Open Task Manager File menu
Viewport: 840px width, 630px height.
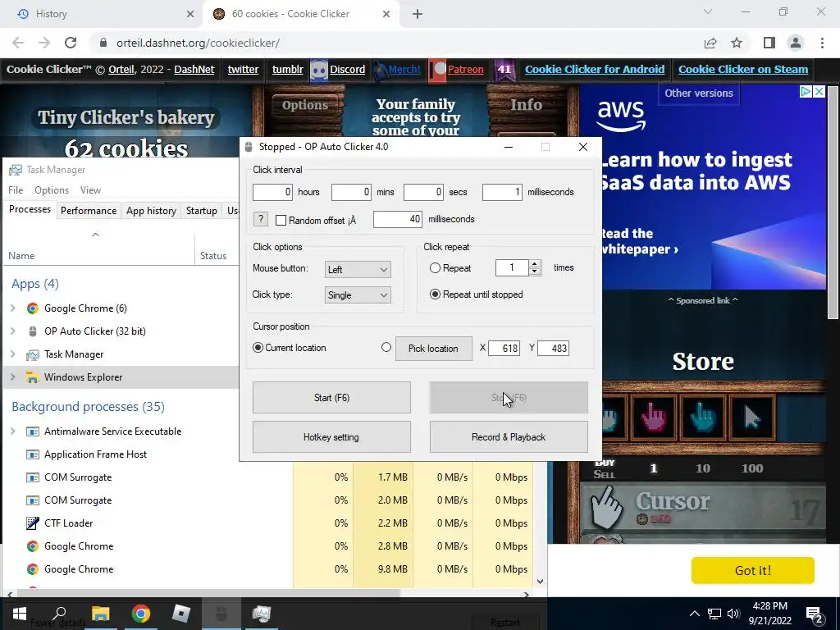pos(16,190)
